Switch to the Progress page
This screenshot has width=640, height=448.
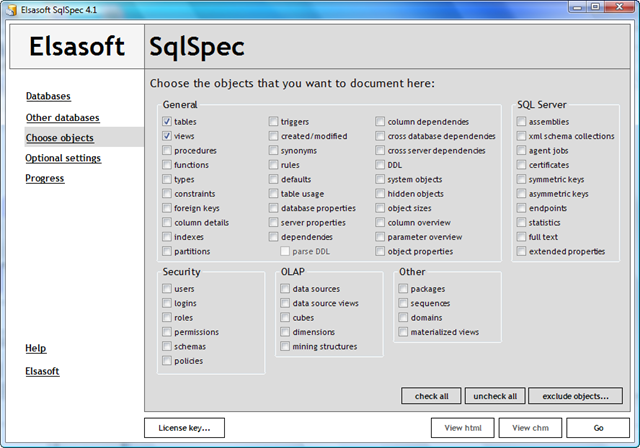point(44,178)
